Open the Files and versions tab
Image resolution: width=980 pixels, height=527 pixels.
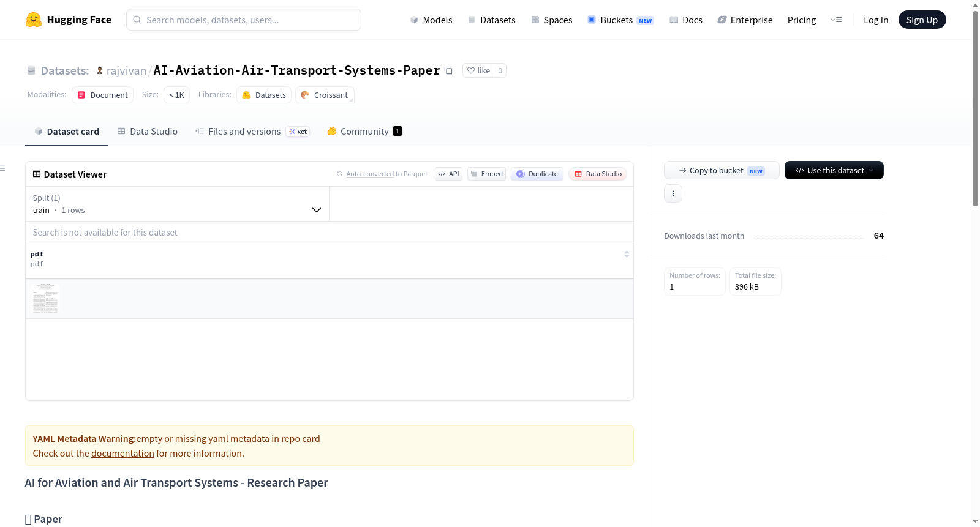pos(252,132)
